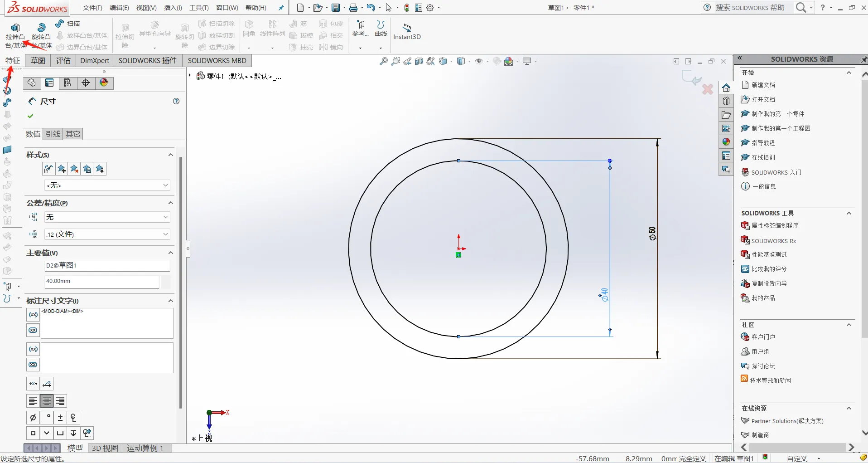Open the DisplayManager color ball tab
This screenshot has width=868, height=463.
(x=104, y=83)
